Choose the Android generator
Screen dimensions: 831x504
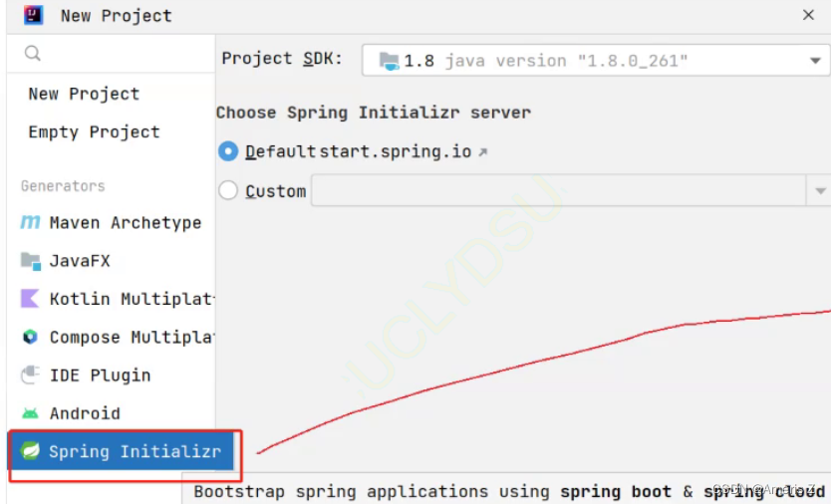tap(112, 413)
